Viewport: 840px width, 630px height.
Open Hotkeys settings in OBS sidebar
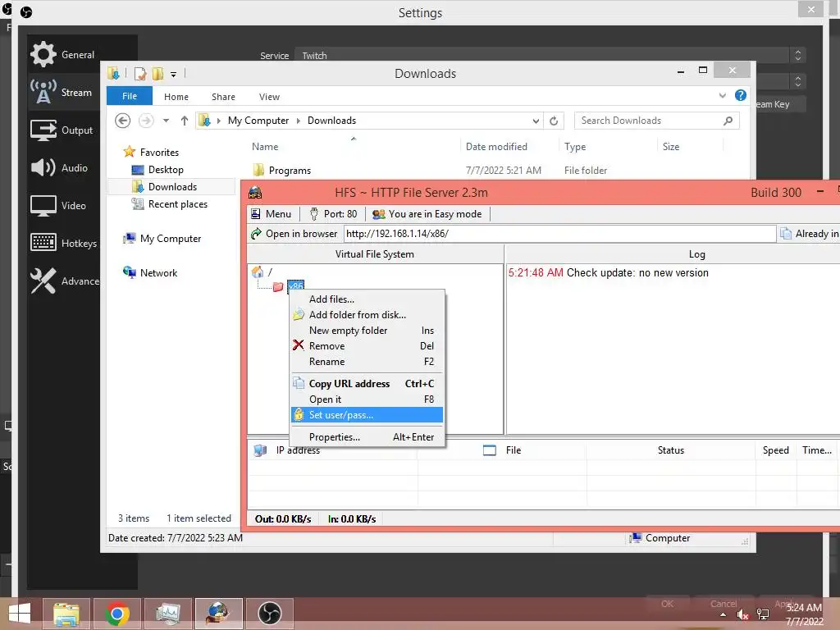[x=63, y=243]
